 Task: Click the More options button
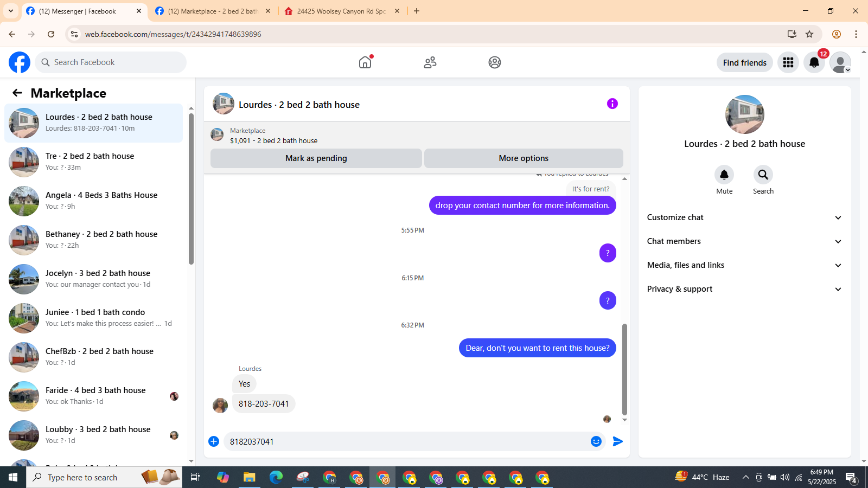click(524, 158)
